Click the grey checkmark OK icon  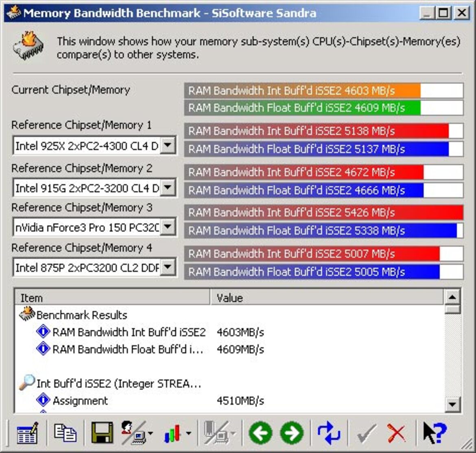367,433
